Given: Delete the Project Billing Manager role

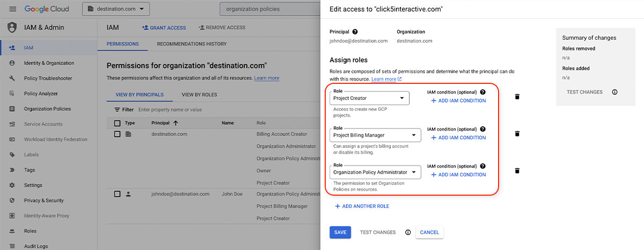Looking at the screenshot, I should pyautogui.click(x=517, y=133).
